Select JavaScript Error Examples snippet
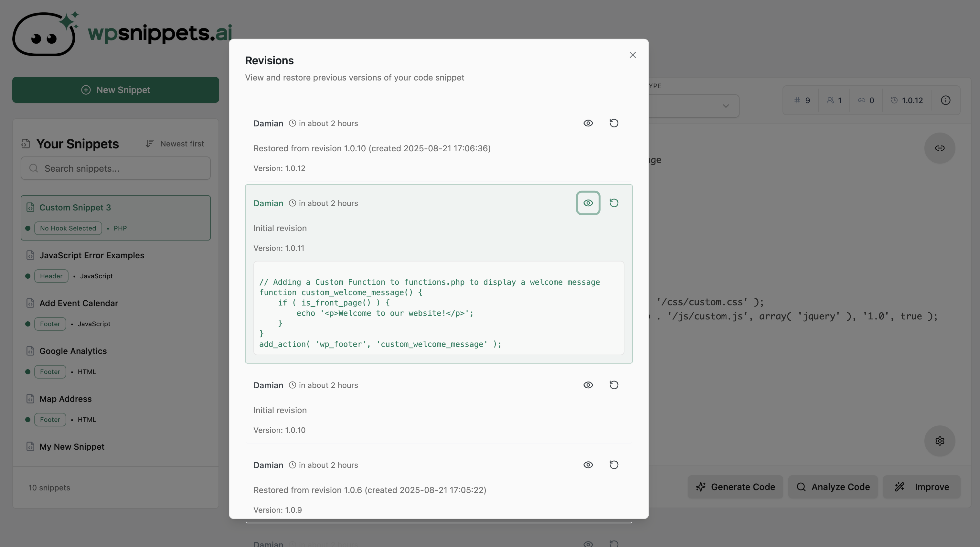The width and height of the screenshot is (980, 547). [x=92, y=255]
